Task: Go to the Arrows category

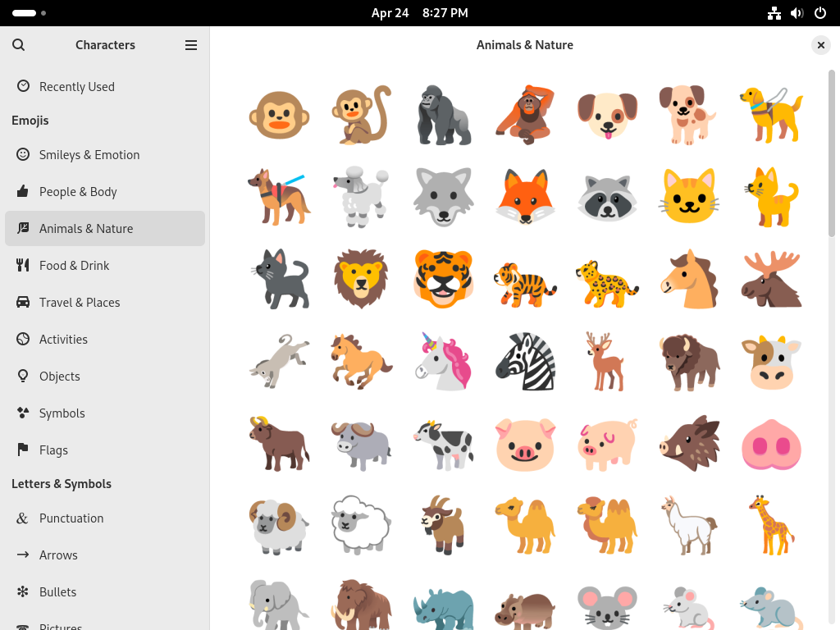Action: pos(105,555)
